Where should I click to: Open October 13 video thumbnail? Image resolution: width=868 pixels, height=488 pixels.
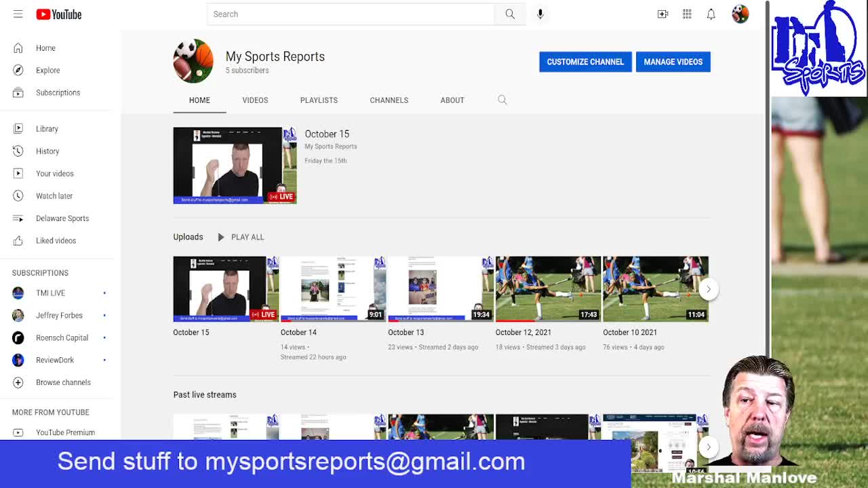[441, 289]
